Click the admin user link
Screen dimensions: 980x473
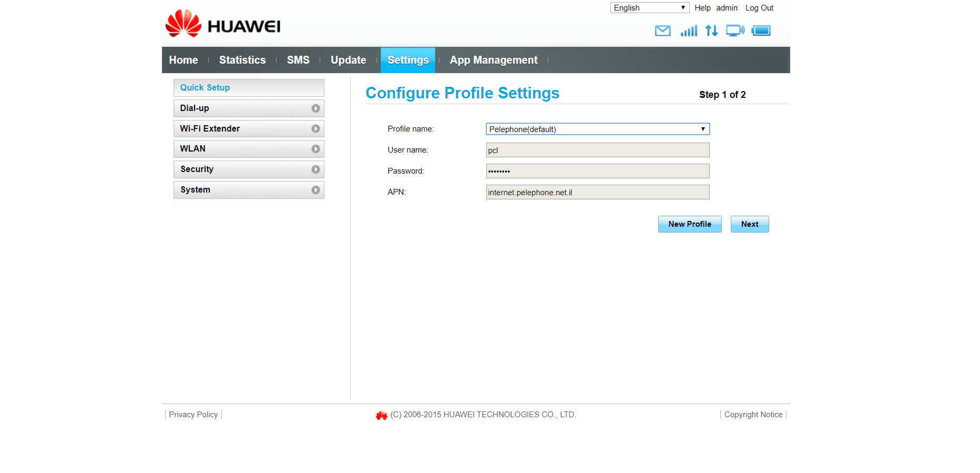(727, 8)
